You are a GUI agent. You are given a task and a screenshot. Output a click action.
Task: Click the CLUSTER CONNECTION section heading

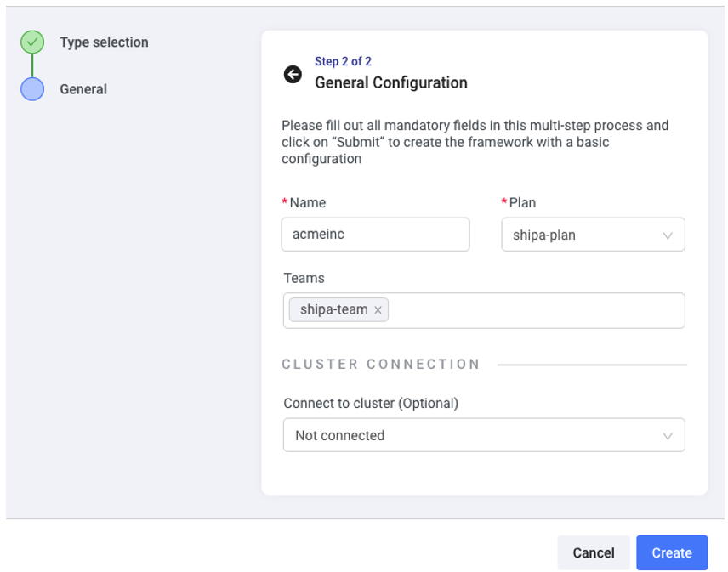point(381,364)
